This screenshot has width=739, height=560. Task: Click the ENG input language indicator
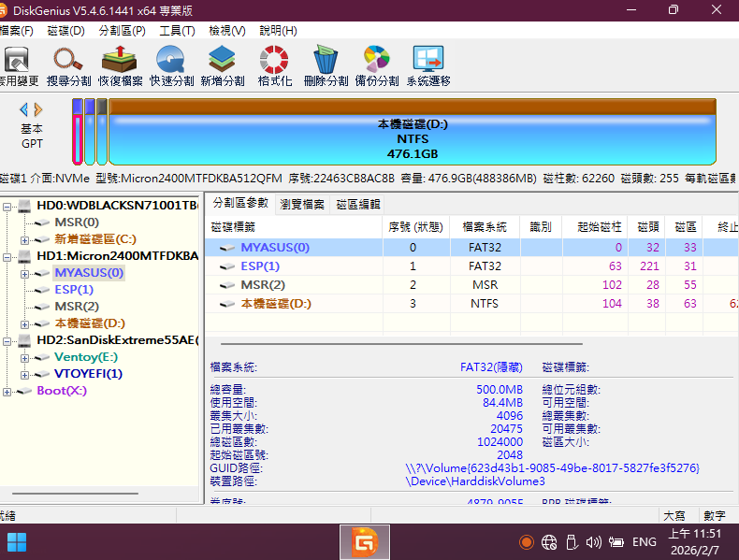coord(645,542)
